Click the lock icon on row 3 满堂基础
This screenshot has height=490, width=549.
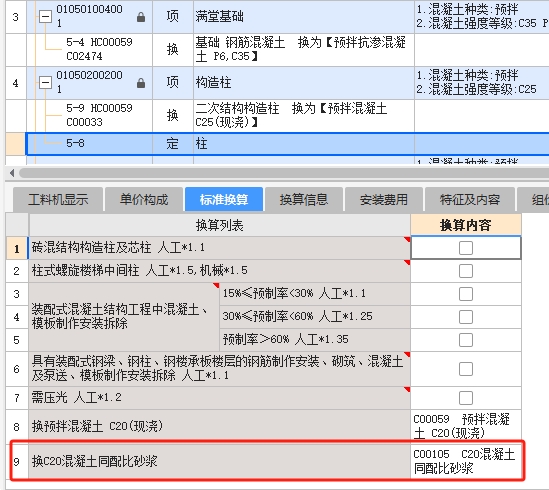141,16
